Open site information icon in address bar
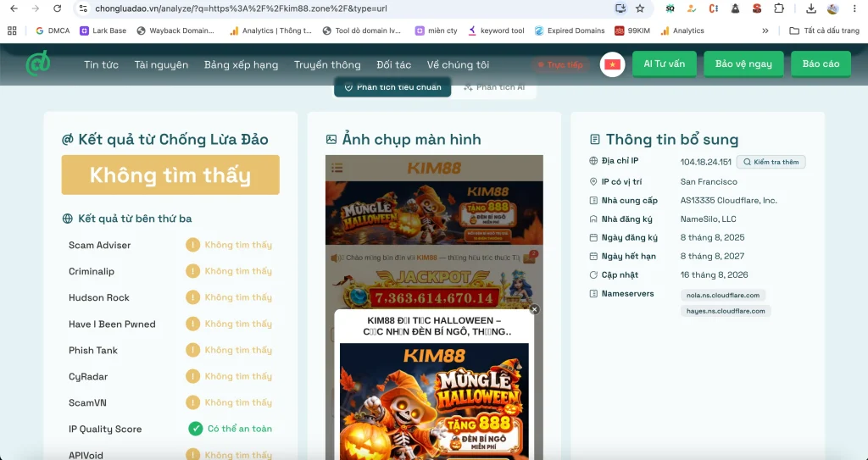This screenshot has width=868, height=460. [83, 8]
